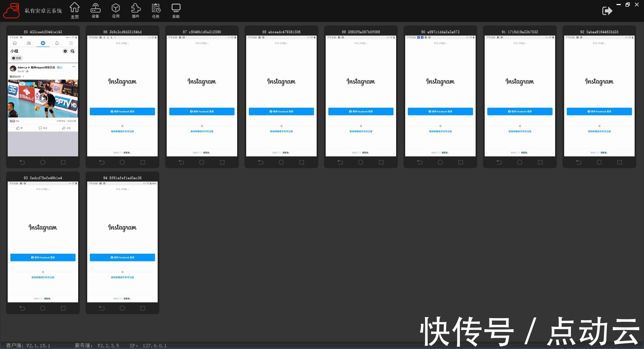Play the volleyball video in device 85
This screenshot has height=349, width=644.
[x=43, y=98]
